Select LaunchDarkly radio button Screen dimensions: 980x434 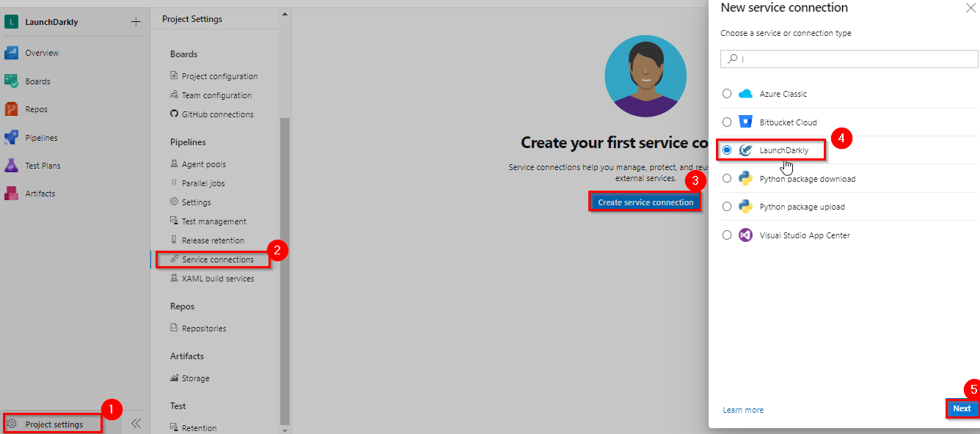click(727, 150)
